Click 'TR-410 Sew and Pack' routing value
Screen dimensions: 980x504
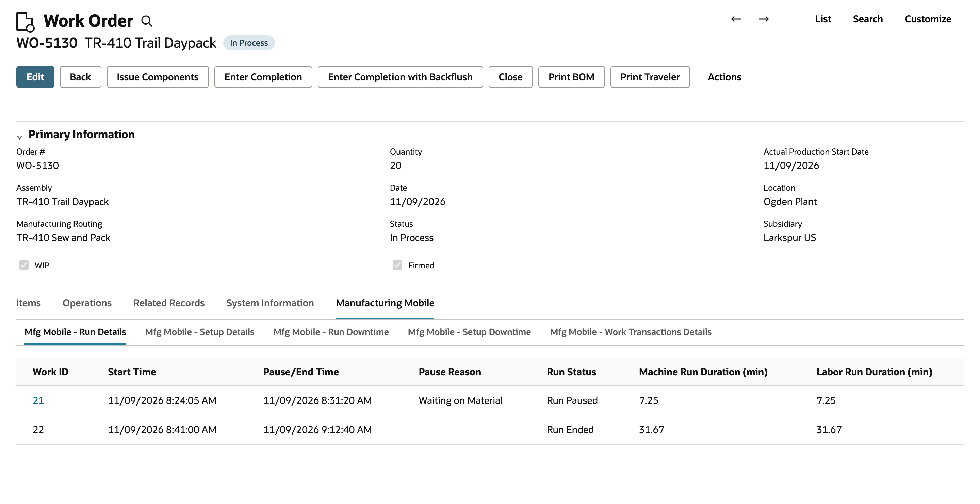63,238
